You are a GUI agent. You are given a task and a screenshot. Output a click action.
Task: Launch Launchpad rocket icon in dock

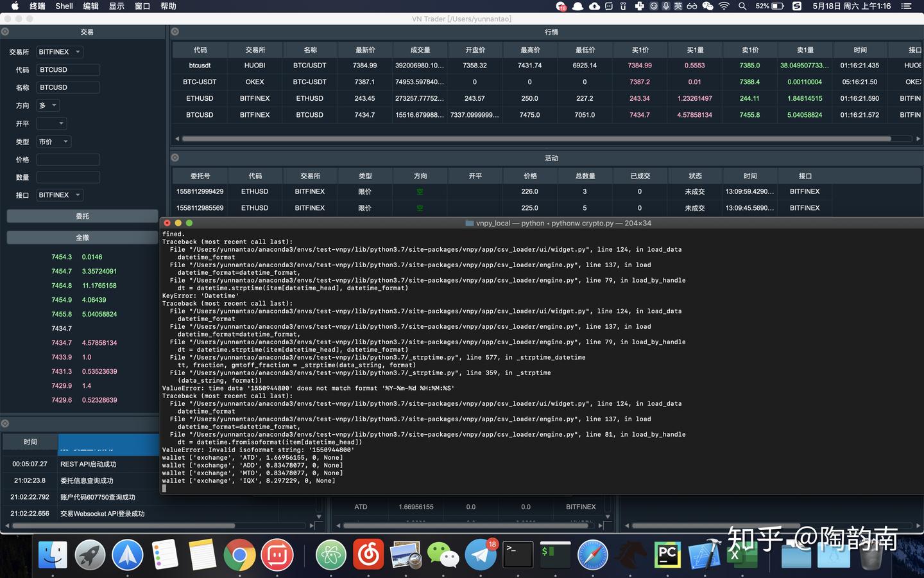pyautogui.click(x=90, y=555)
